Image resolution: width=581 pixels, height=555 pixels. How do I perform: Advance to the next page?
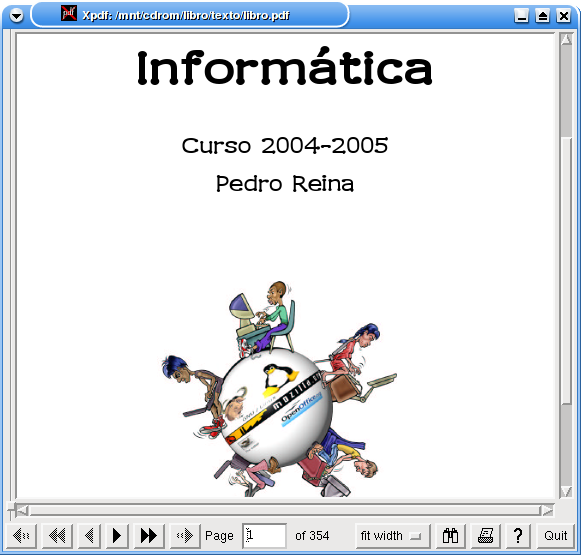(x=117, y=535)
